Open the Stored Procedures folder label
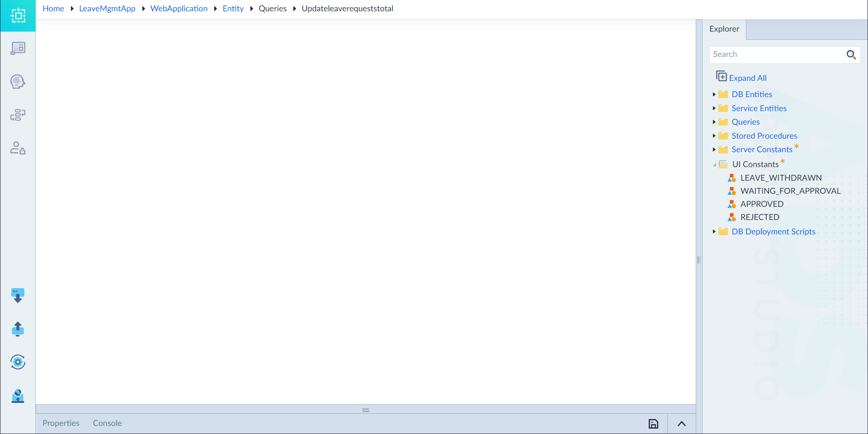 click(x=764, y=136)
